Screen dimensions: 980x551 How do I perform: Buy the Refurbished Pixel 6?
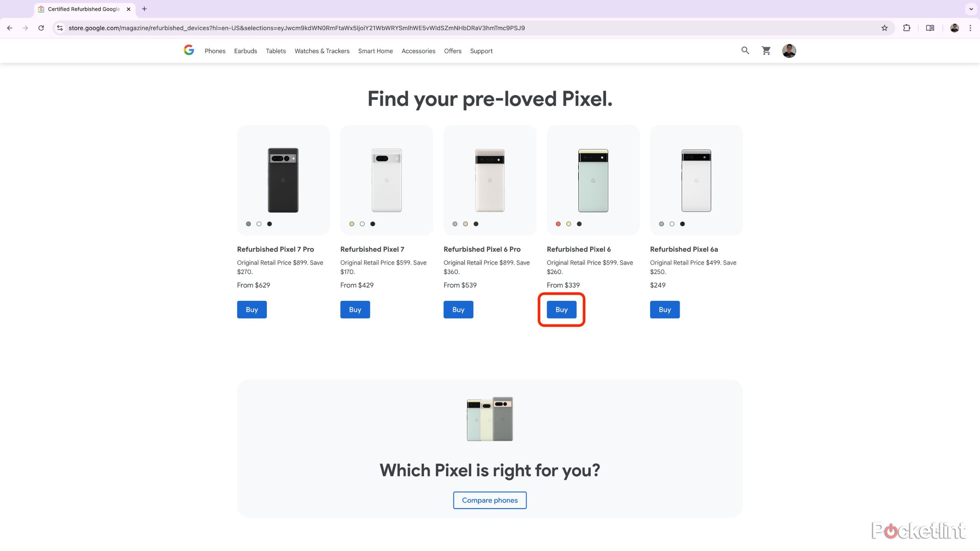point(561,309)
